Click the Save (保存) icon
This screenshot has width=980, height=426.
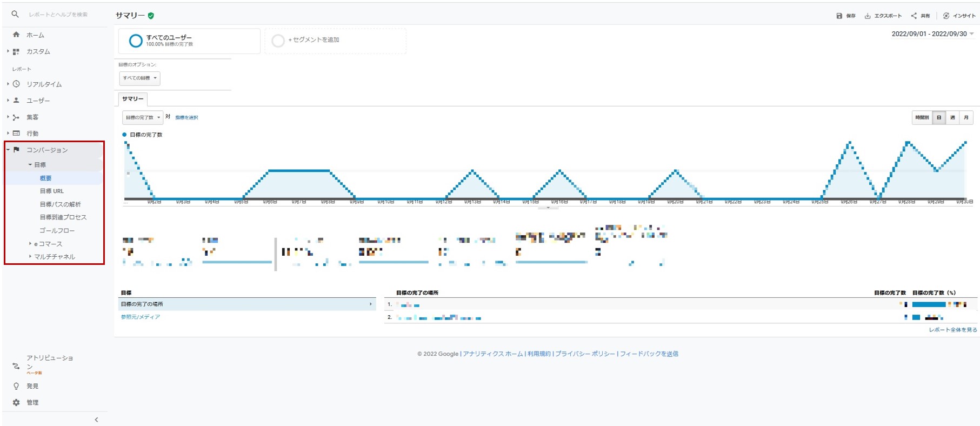click(x=839, y=16)
